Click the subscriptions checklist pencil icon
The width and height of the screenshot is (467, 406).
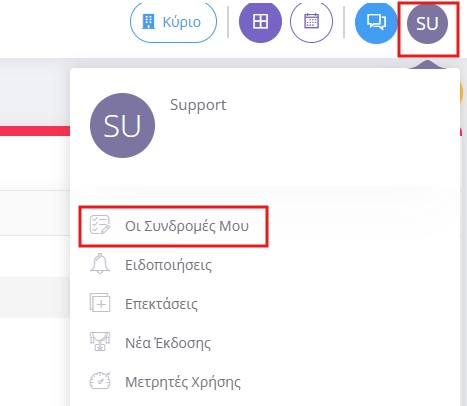tap(100, 225)
